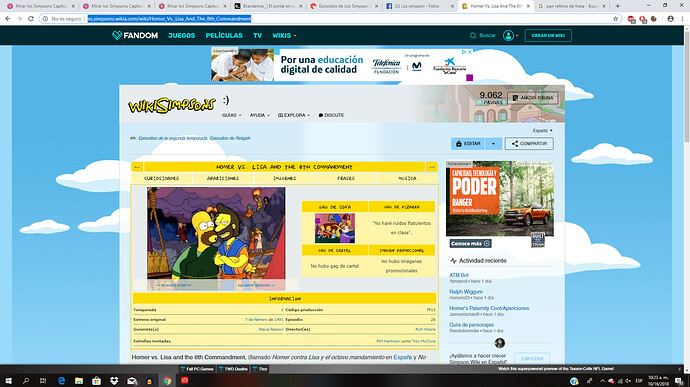Open PELÍCULAS in the Fandom navigation
Image resolution: width=690 pixels, height=387 pixels.
pyautogui.click(x=224, y=35)
